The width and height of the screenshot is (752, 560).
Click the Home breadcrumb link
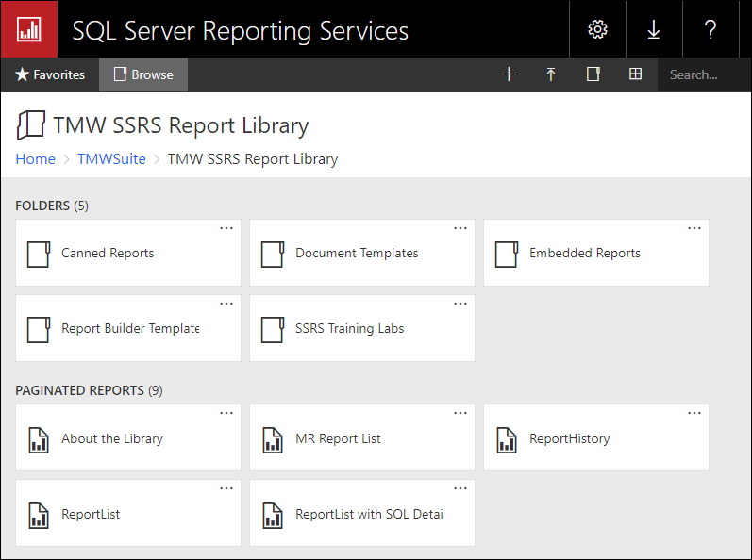click(35, 159)
